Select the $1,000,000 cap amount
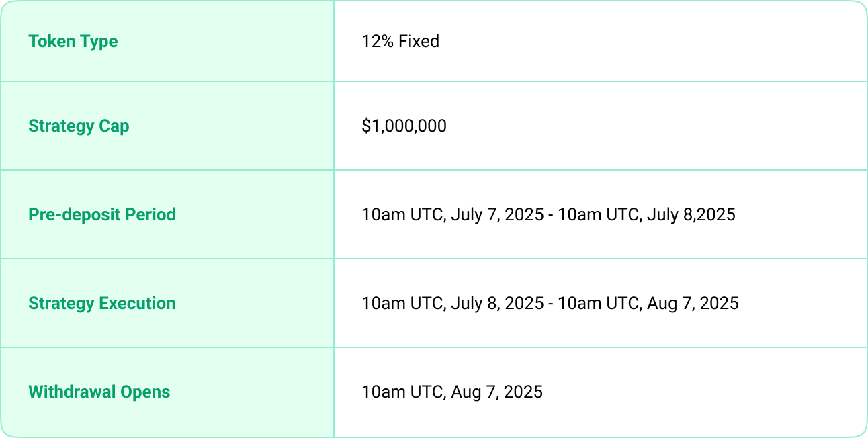 coord(404,126)
